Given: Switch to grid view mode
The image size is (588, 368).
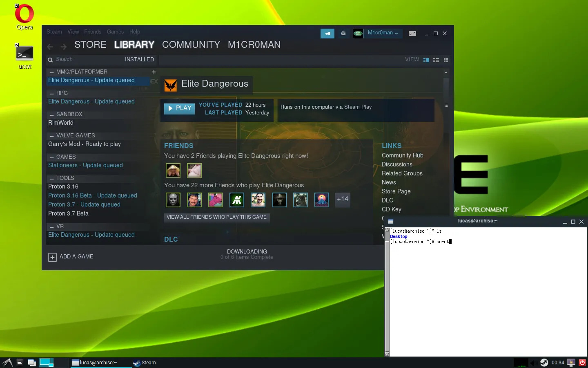Looking at the screenshot, I should tap(446, 60).
